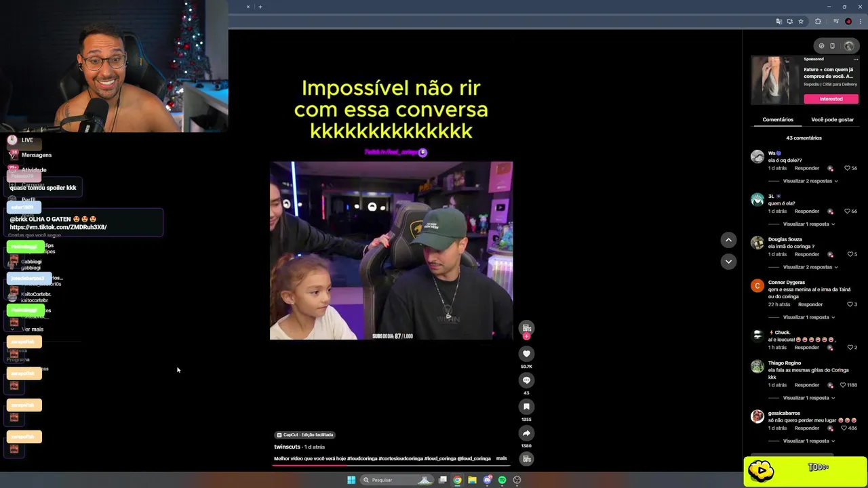Open File Explorer from the taskbar
Image resolution: width=868 pixels, height=488 pixels.
[472, 480]
